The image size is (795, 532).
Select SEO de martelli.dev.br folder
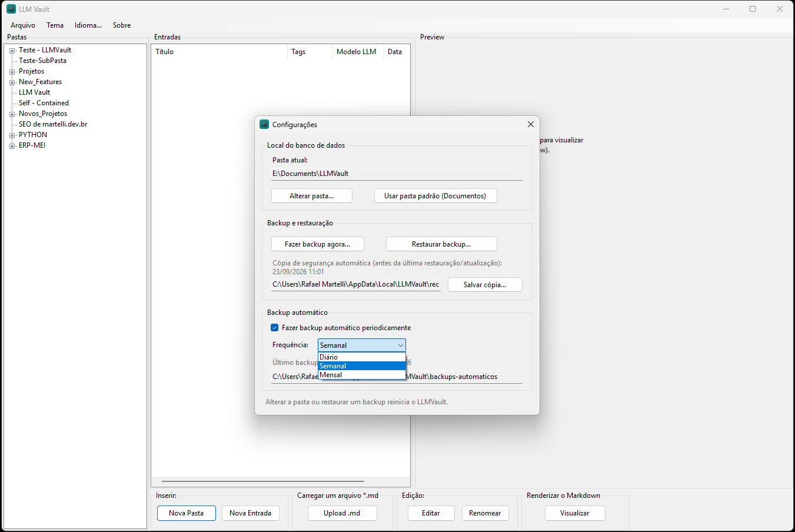[53, 124]
